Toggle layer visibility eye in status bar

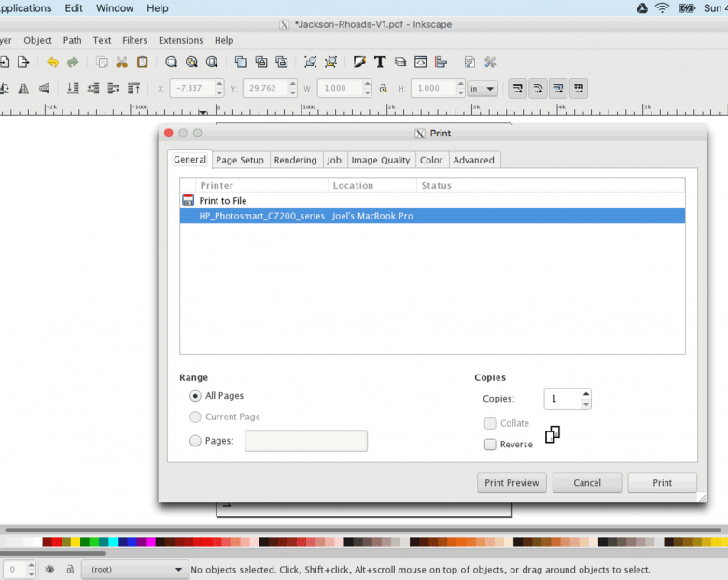click(49, 569)
